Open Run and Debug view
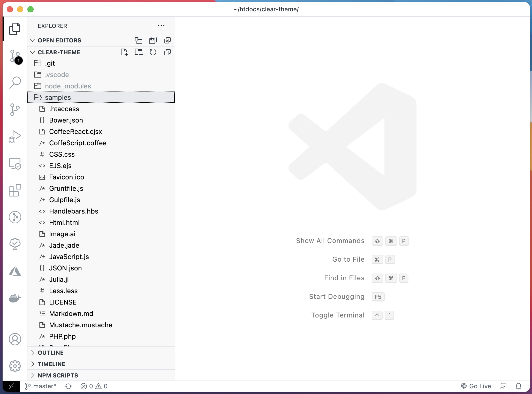The height and width of the screenshot is (394, 532). click(15, 137)
